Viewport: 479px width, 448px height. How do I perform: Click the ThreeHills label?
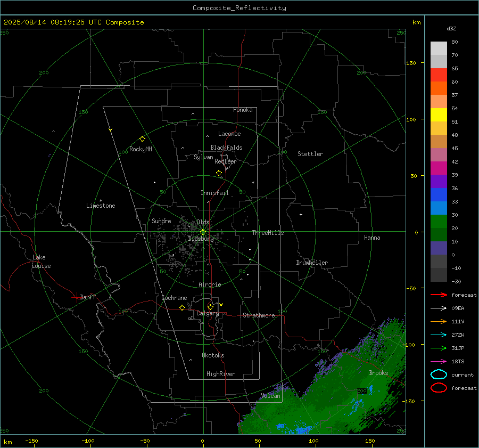(x=268, y=233)
